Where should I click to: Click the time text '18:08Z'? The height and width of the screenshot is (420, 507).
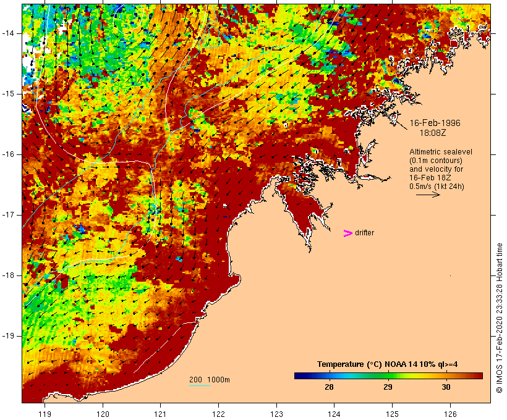tap(433, 133)
